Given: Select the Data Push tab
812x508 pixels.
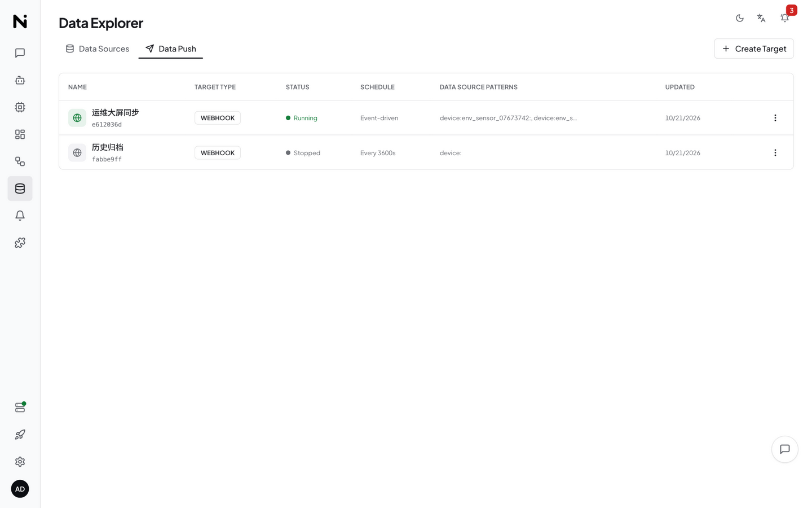Looking at the screenshot, I should tap(171, 49).
